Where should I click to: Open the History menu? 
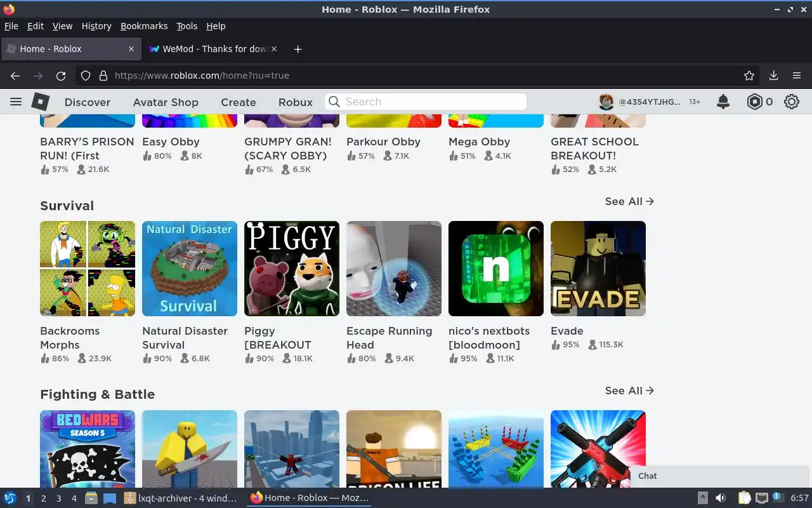[x=96, y=26]
